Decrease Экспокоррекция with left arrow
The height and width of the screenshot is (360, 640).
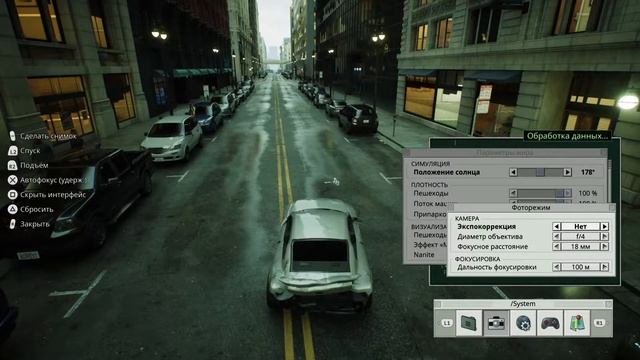coord(556,226)
